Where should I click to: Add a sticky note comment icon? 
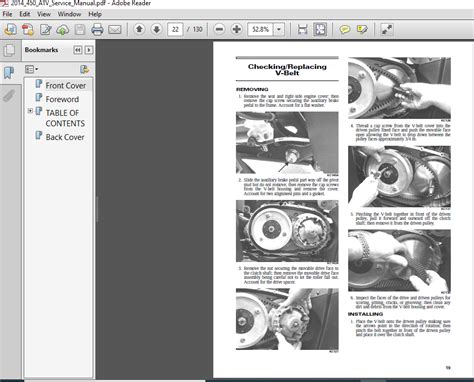click(x=345, y=29)
